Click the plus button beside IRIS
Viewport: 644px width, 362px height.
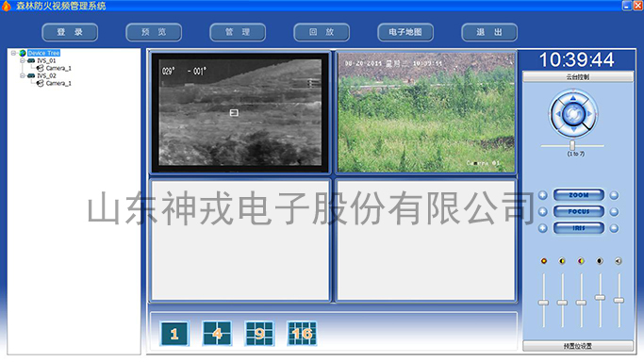(x=542, y=228)
